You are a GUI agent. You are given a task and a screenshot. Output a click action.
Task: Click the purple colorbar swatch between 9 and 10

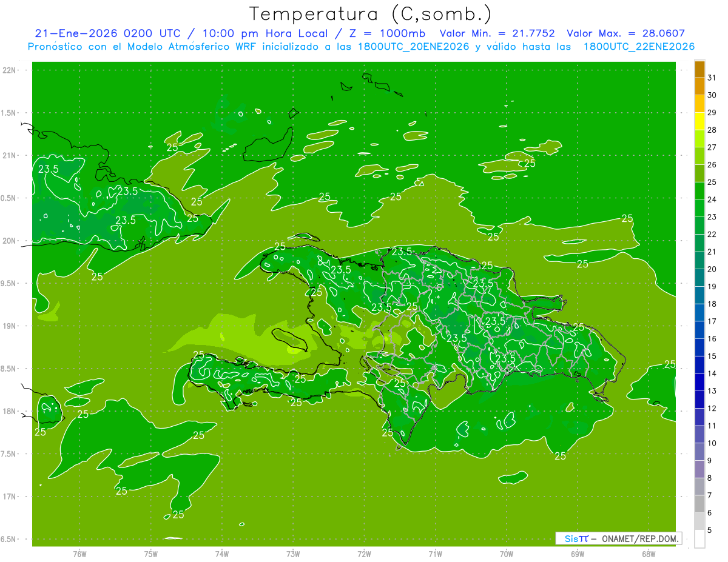point(699,452)
